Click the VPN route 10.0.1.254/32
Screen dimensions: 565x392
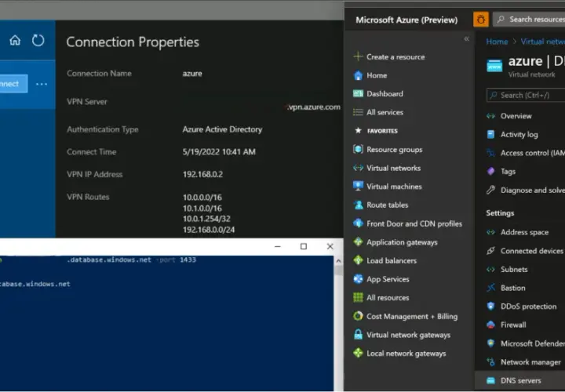point(206,219)
